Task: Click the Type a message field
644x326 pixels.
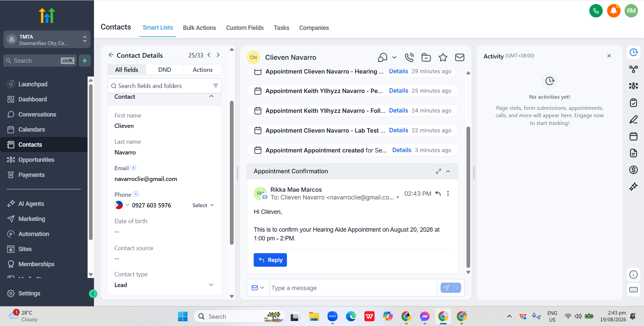Action: click(353, 288)
